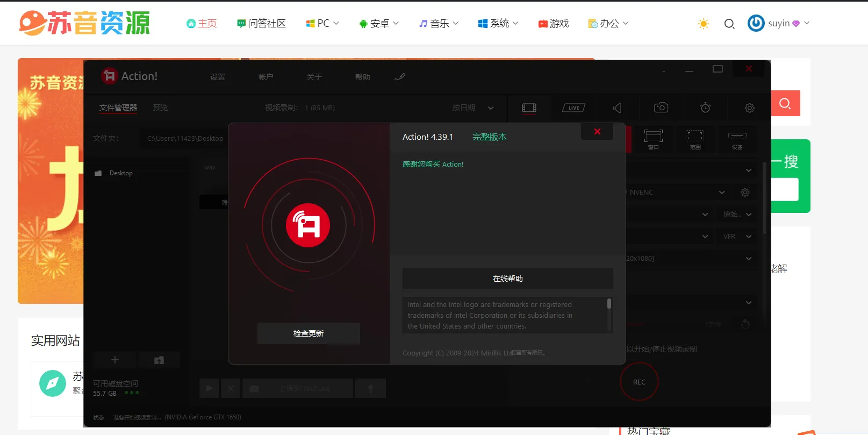Screen dimensions: 868x435
Task: Click the 检查更新 button
Action: pos(309,333)
